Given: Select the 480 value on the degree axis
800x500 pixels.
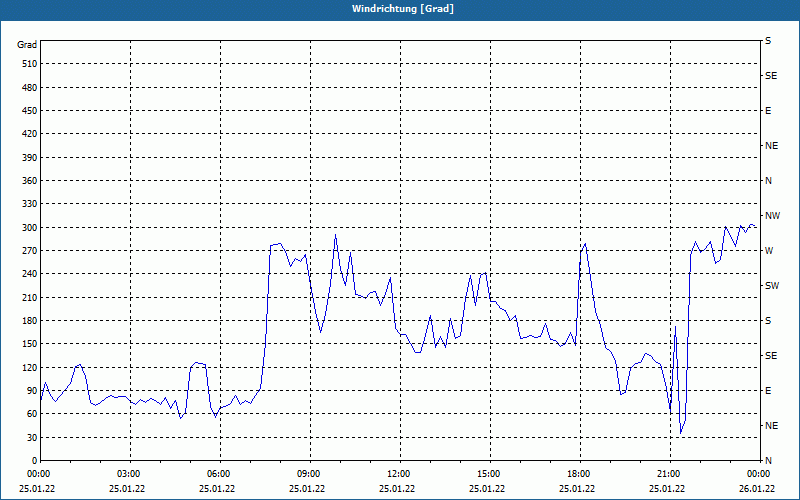Looking at the screenshot, I should pos(30,88).
